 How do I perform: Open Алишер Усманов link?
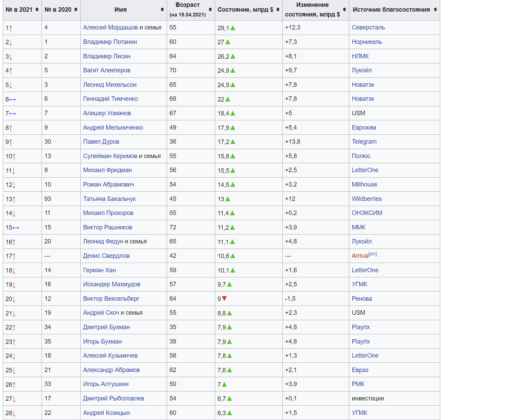(107, 113)
